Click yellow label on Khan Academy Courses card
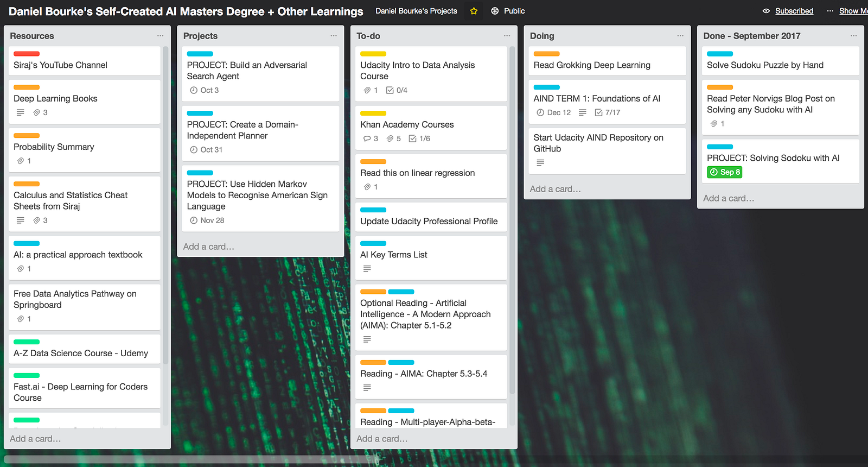Image resolution: width=868 pixels, height=467 pixels. click(373, 113)
